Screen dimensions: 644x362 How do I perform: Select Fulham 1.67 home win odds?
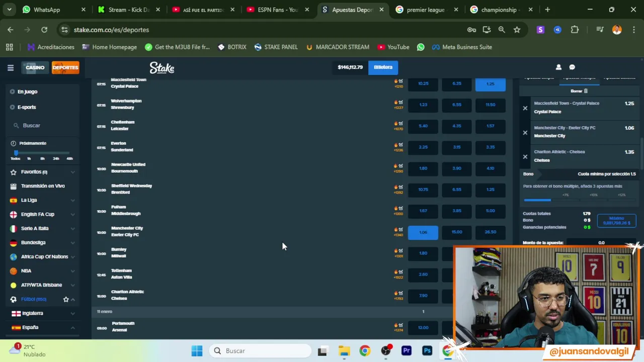click(423, 211)
